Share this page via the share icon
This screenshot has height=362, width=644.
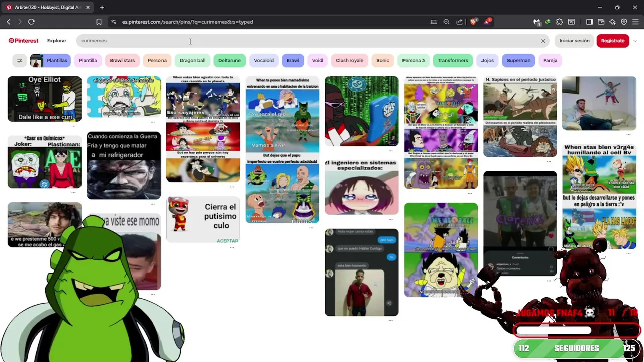(459, 22)
